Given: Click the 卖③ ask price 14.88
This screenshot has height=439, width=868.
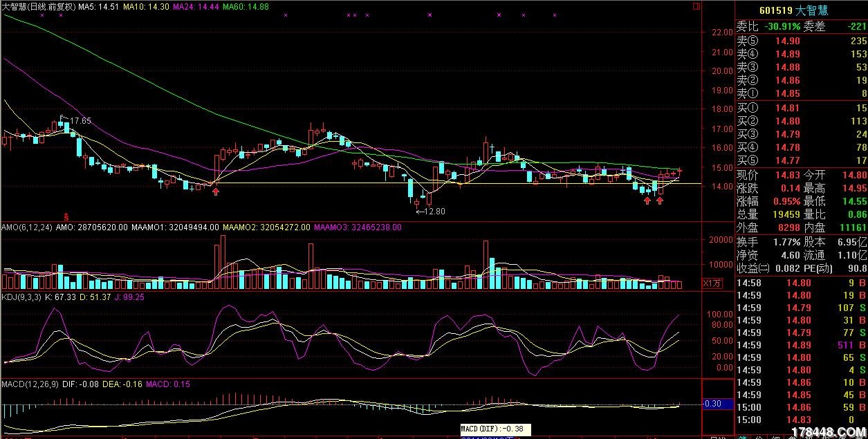Looking at the screenshot, I should click(x=787, y=67).
